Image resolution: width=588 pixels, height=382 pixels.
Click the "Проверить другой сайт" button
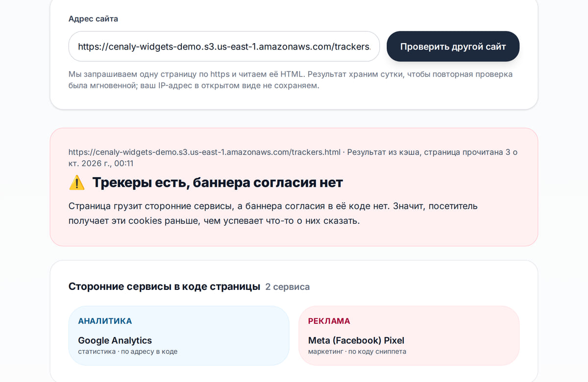click(x=453, y=47)
